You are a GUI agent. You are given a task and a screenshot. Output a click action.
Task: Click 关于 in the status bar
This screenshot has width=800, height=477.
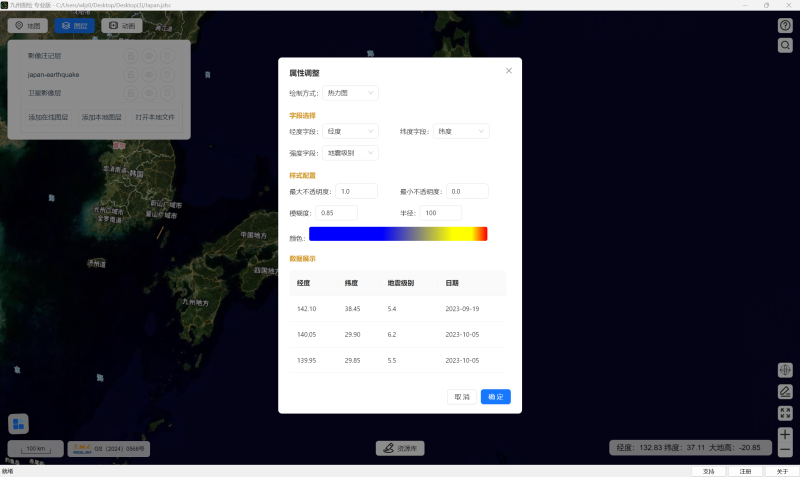(782, 471)
